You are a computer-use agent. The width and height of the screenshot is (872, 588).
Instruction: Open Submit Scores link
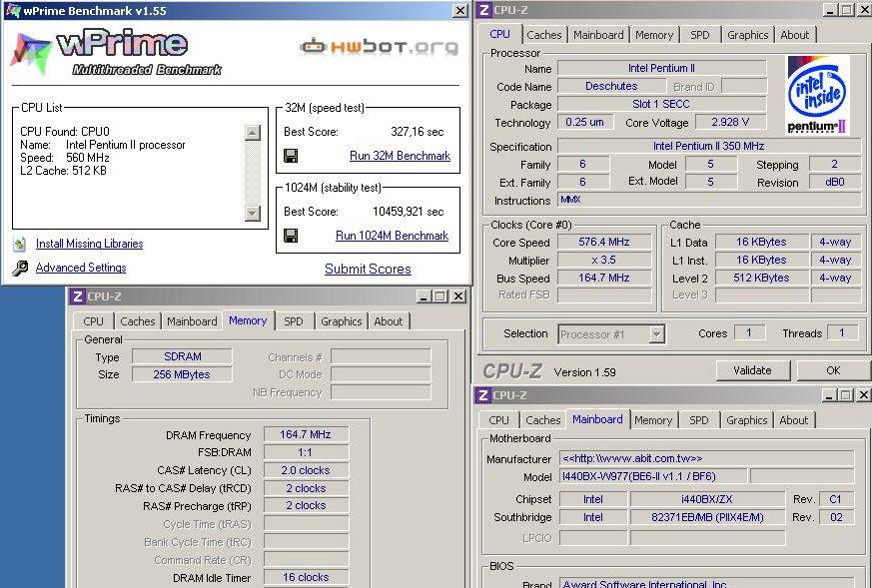pos(368,269)
